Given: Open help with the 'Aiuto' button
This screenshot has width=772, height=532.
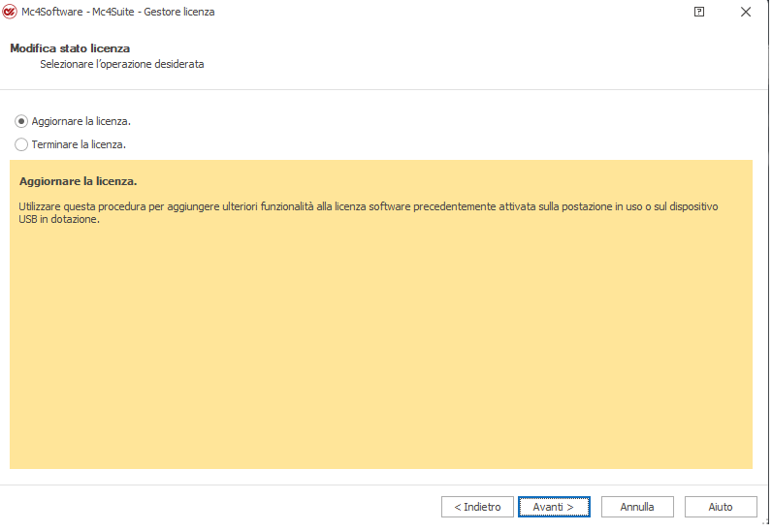Looking at the screenshot, I should (720, 507).
